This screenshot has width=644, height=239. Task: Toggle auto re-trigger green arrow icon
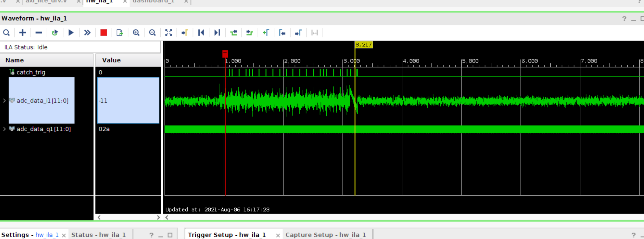(55, 33)
